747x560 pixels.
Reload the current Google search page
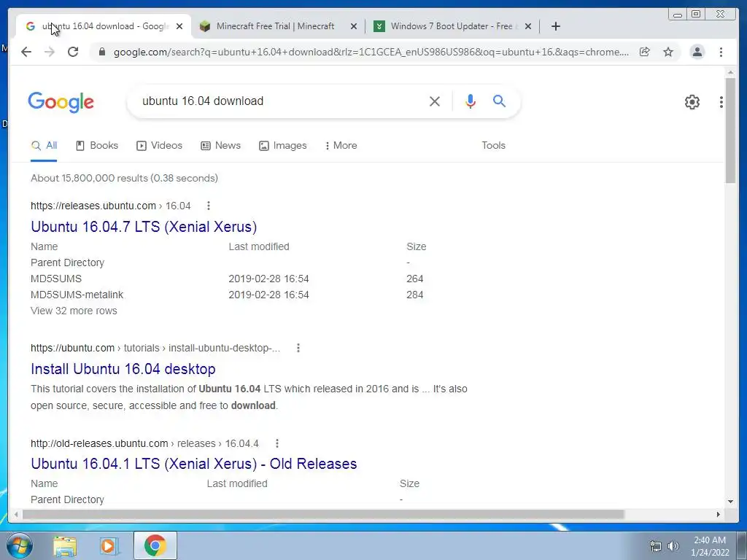[x=73, y=52]
